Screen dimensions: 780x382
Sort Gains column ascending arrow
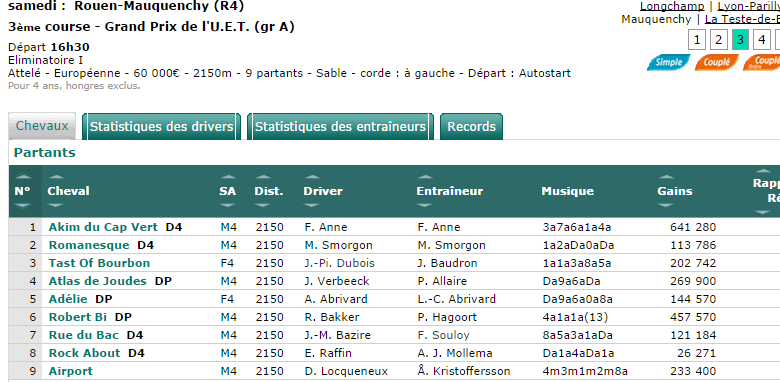(x=666, y=177)
